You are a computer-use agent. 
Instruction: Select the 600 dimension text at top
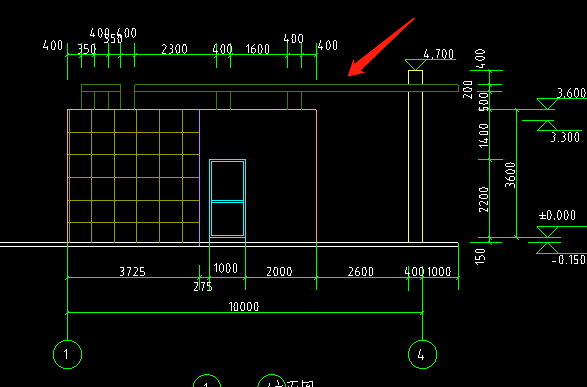127,33
